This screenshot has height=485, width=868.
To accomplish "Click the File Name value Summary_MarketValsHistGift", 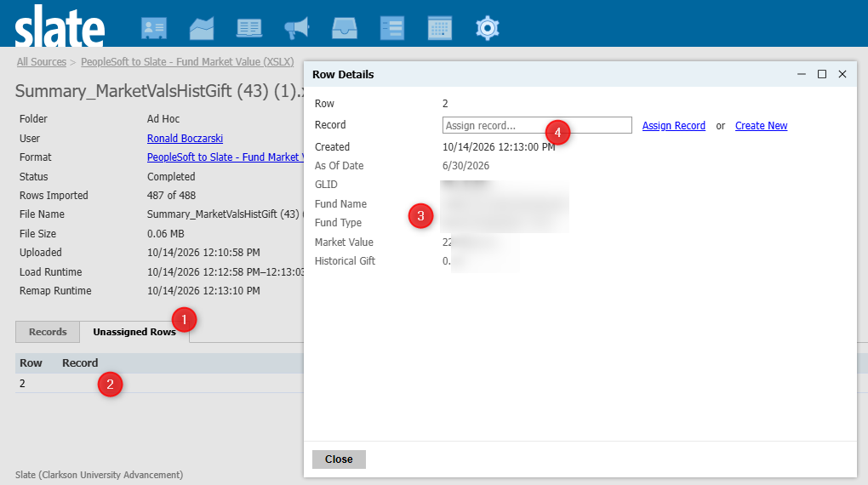I will click(225, 214).
